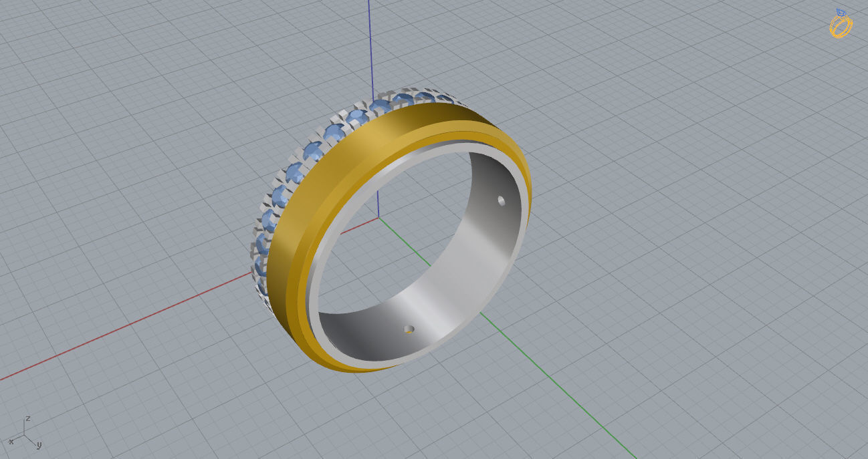The height and width of the screenshot is (459, 868).
Task: Click the small hole on the inner band's right side
Action: coord(501,200)
